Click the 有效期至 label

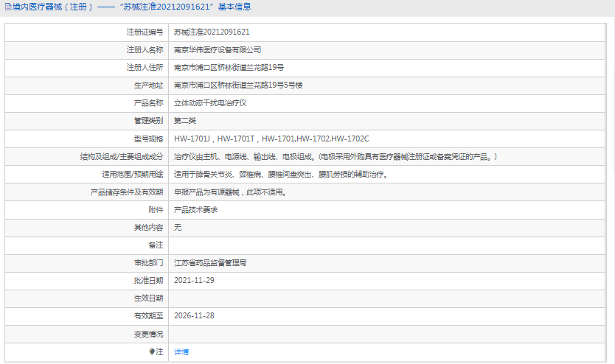[148, 316]
